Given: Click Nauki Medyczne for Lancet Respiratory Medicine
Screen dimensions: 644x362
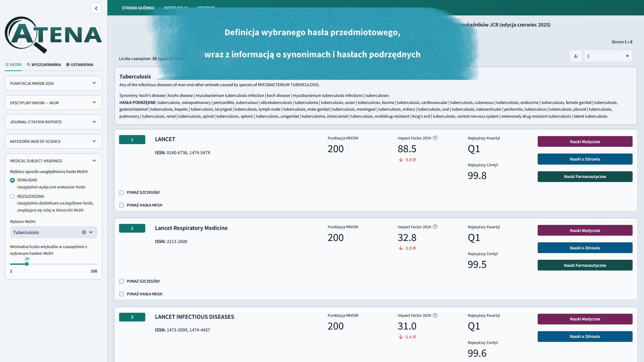Looking at the screenshot, I should pos(585,230).
